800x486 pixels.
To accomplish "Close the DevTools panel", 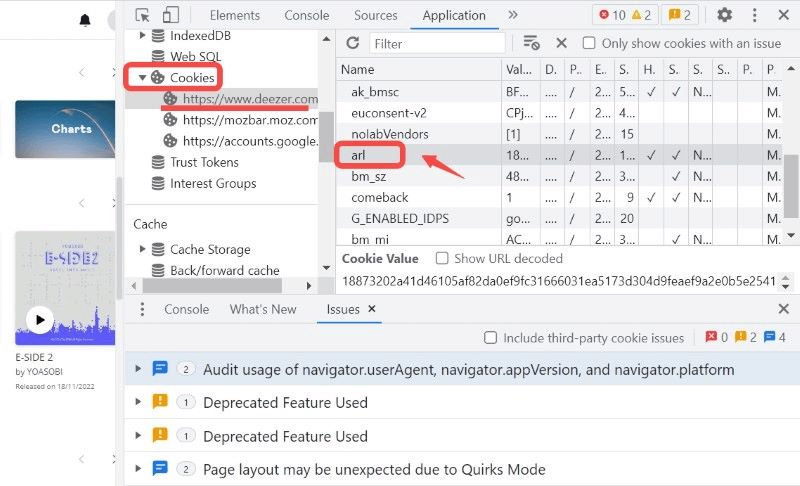I will click(784, 15).
